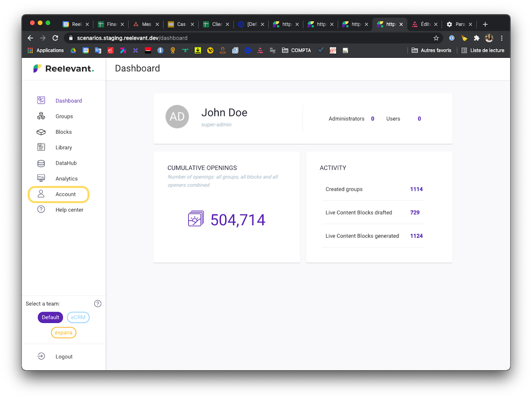Screen dimensions: 532x399
Task: Click the Logout arrow icon
Action: tap(41, 356)
